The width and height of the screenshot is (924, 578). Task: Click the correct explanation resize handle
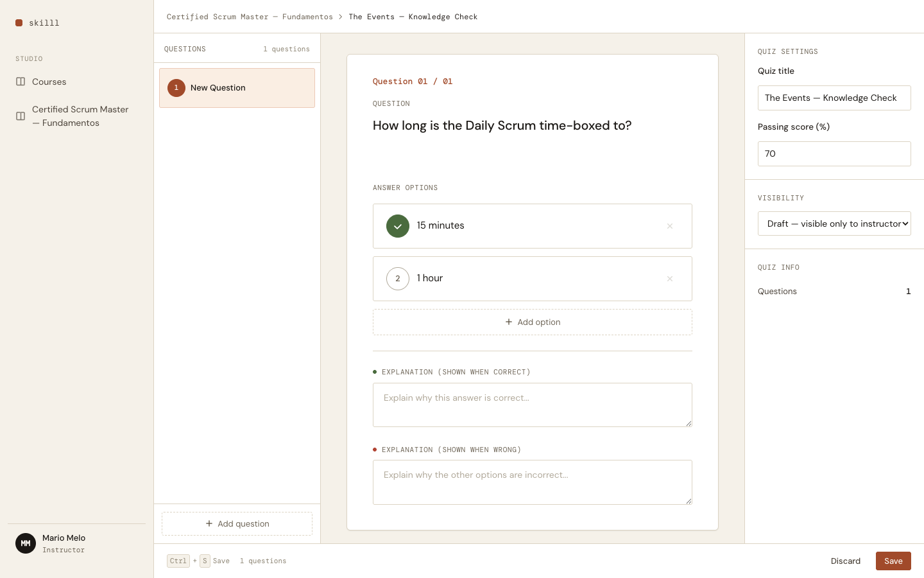click(689, 423)
